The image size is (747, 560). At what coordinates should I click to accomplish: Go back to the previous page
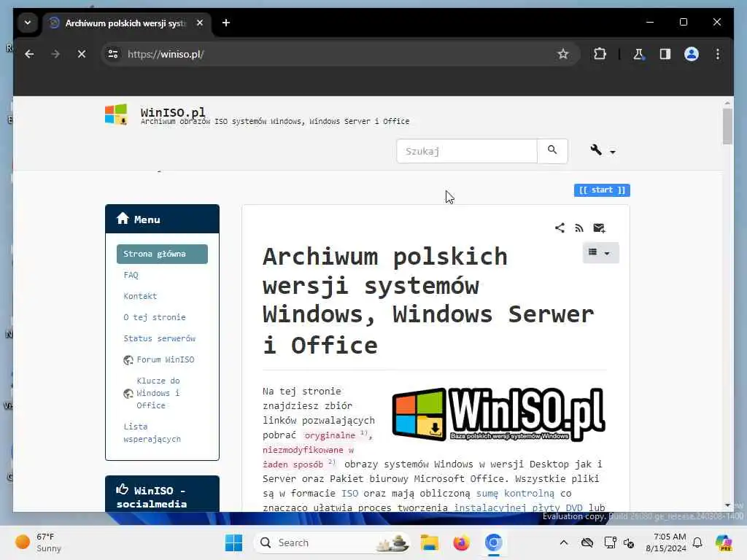[29, 54]
